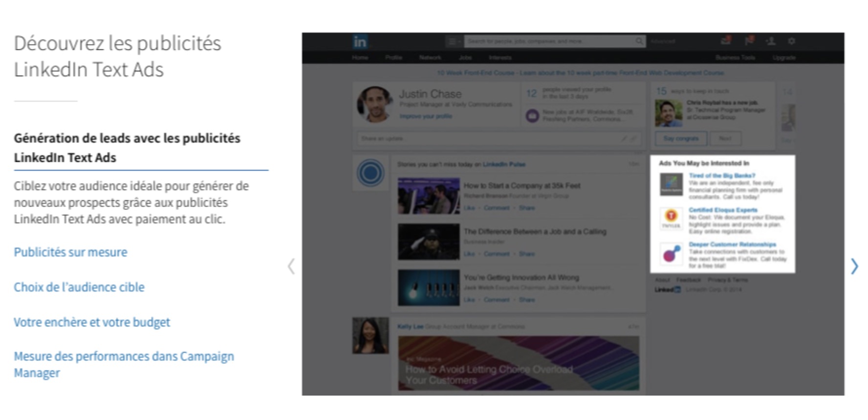The image size is (868, 420).
Task: Click thumbnail for 'You're Getting Innovation All Wrong'
Action: [429, 288]
